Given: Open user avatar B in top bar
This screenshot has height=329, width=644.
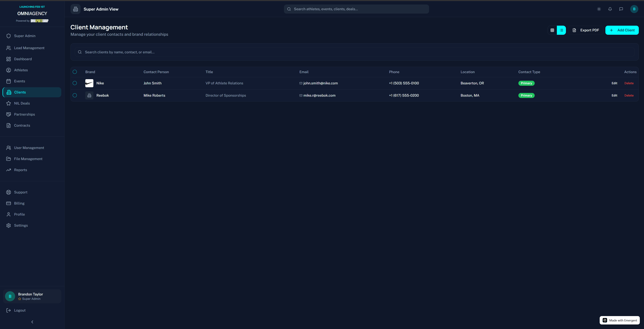Looking at the screenshot, I should [x=634, y=9].
